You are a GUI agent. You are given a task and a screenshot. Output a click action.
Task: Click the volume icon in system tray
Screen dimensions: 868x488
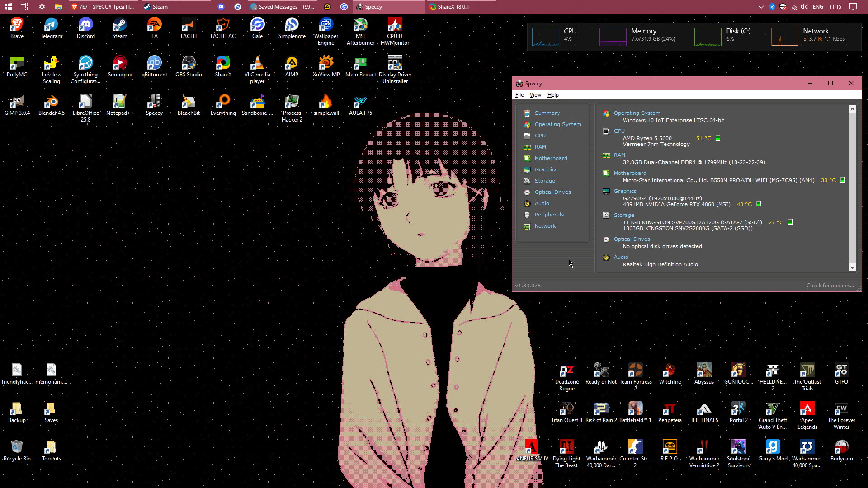click(x=804, y=7)
